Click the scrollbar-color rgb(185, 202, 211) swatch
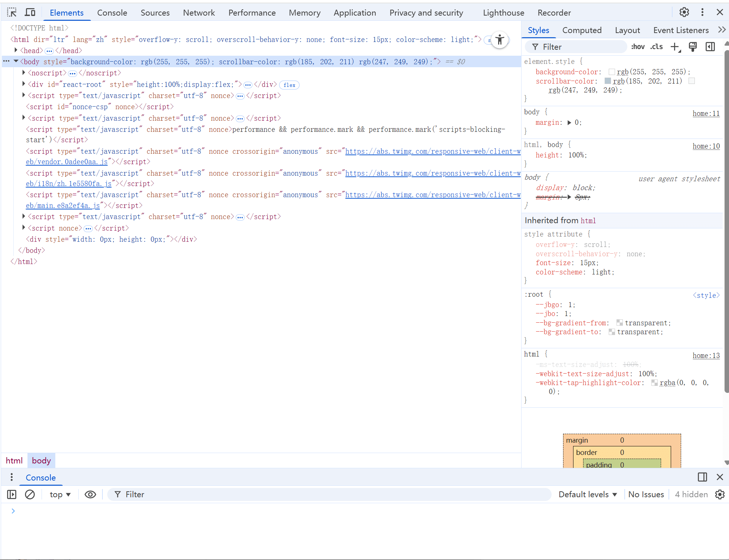The height and width of the screenshot is (560, 729). 608,81
